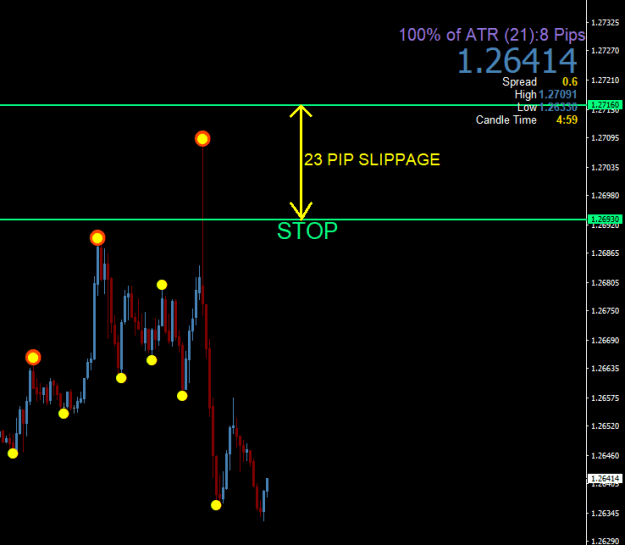Viewport: 625px width, 545px height.
Task: Click the 1.26575 price axis label
Action: (605, 398)
